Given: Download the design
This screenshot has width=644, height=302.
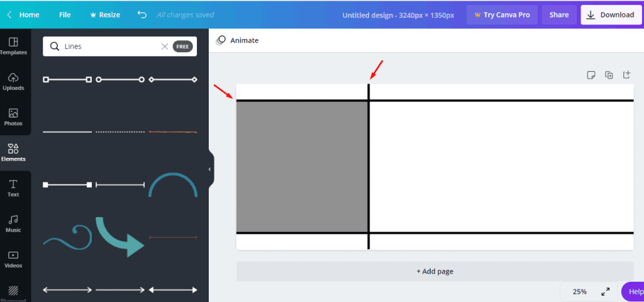Looking at the screenshot, I should 610,15.
